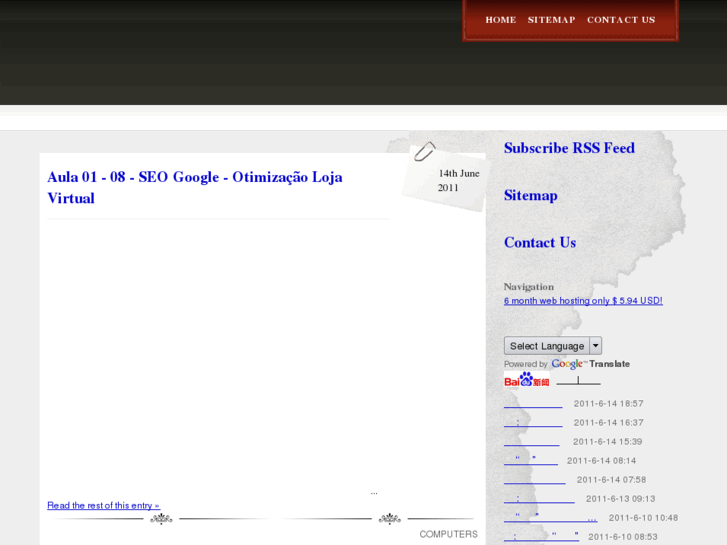This screenshot has width=727, height=545.
Task: Click Read the rest of this entry link
Action: click(103, 506)
